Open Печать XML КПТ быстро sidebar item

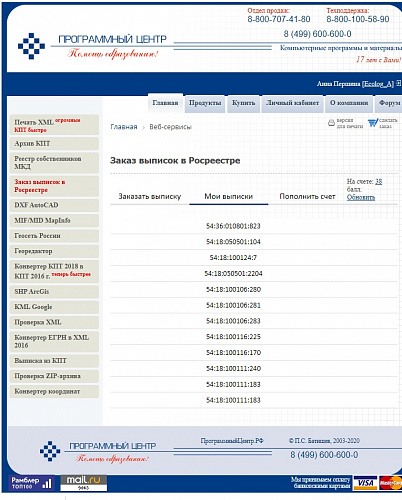[54, 125]
